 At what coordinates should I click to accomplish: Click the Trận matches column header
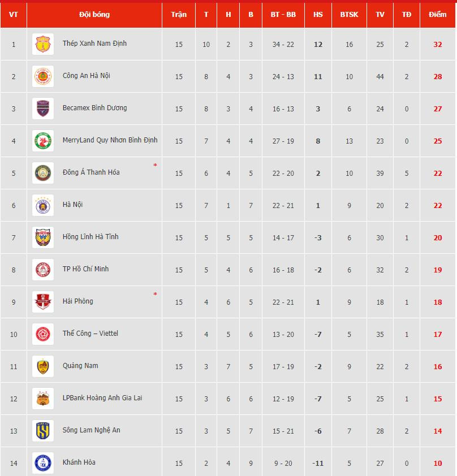(x=179, y=14)
